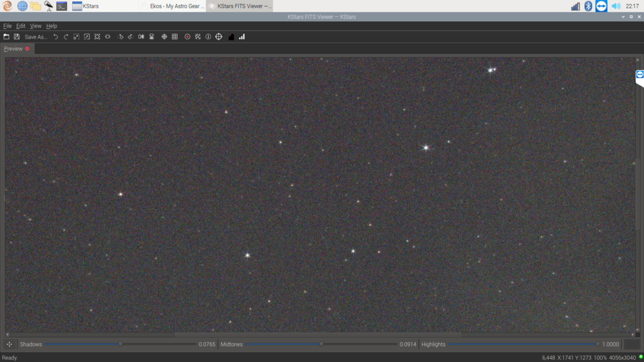Open the File menu
The image size is (644, 362).
[7, 26]
